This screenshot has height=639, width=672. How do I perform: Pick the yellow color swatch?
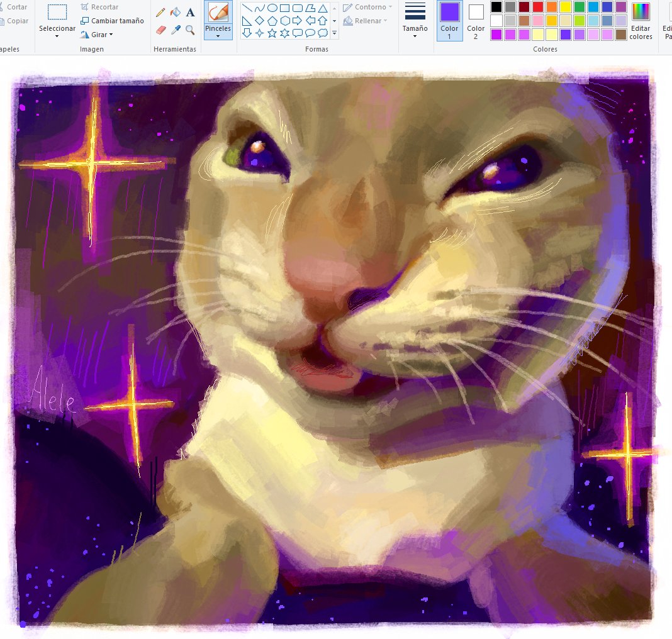(x=566, y=7)
